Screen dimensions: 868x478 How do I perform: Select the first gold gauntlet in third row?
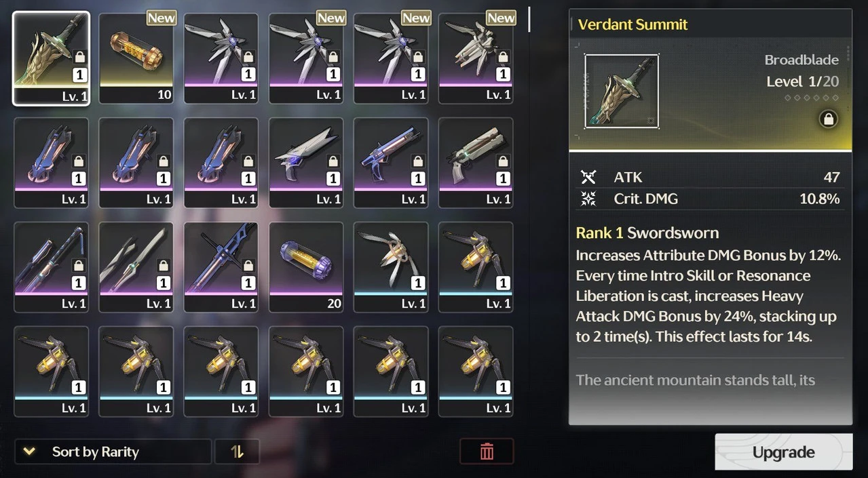(x=476, y=267)
